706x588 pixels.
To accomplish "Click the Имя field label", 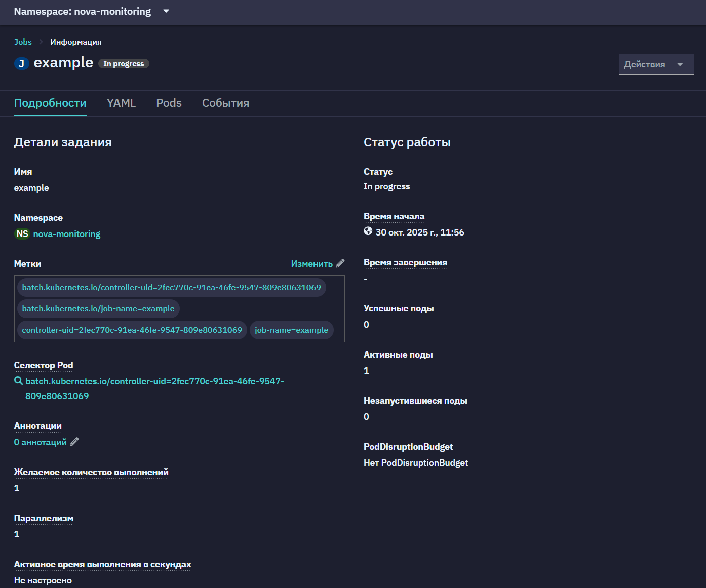I will (23, 172).
